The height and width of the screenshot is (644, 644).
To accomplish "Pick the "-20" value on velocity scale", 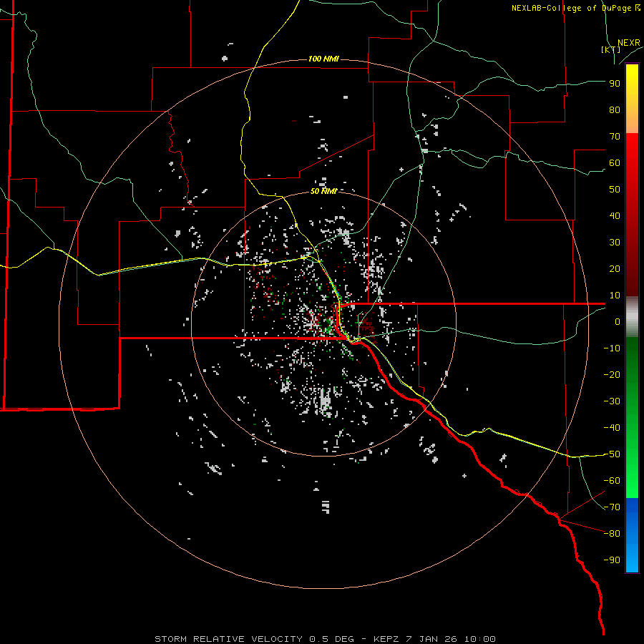I will click(612, 375).
